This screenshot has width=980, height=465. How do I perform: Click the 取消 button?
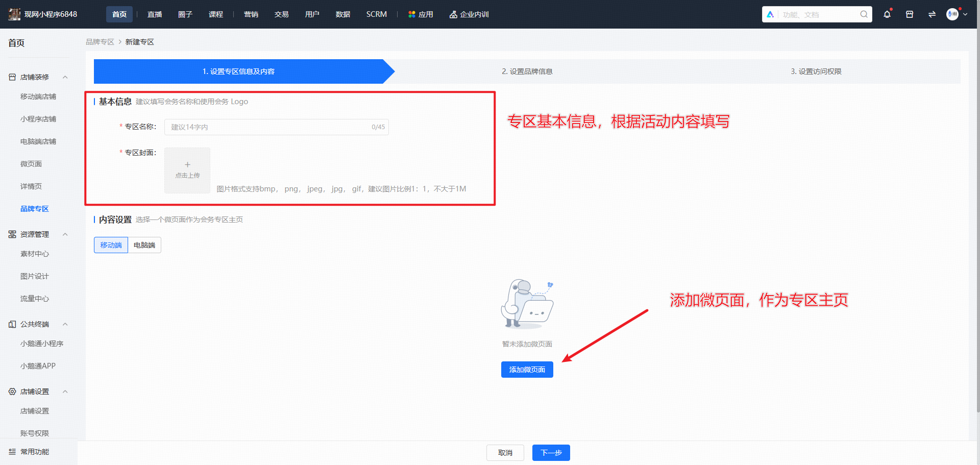click(505, 453)
